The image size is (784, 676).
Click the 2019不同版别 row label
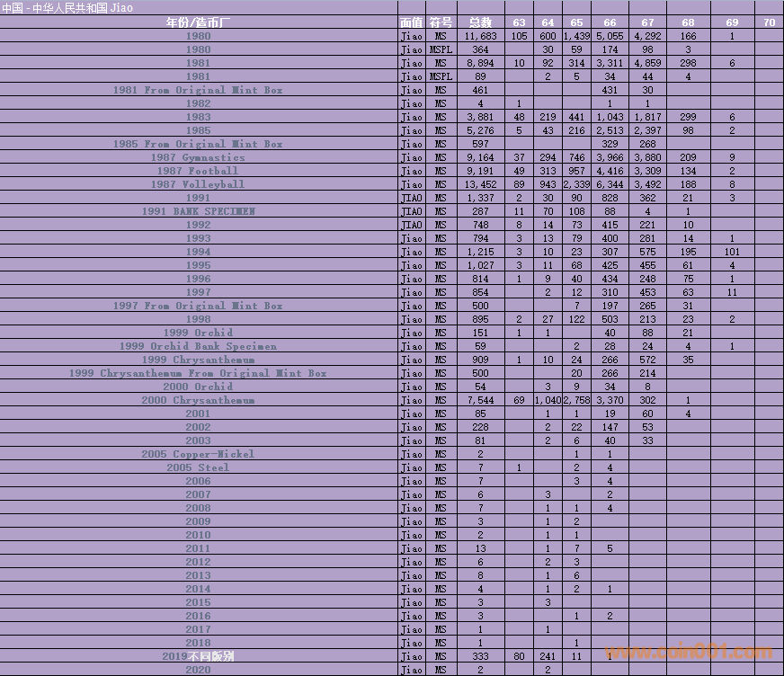pos(198,656)
